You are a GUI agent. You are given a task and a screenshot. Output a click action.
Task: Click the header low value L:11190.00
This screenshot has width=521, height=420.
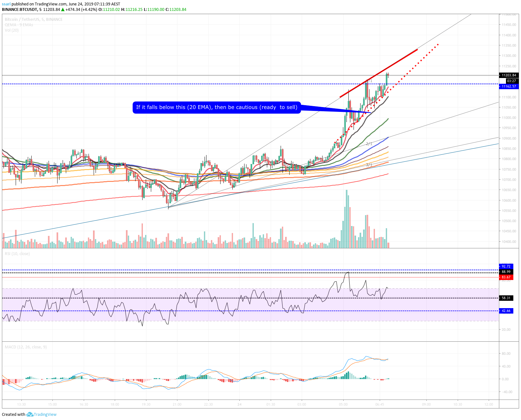pyautogui.click(x=154, y=10)
